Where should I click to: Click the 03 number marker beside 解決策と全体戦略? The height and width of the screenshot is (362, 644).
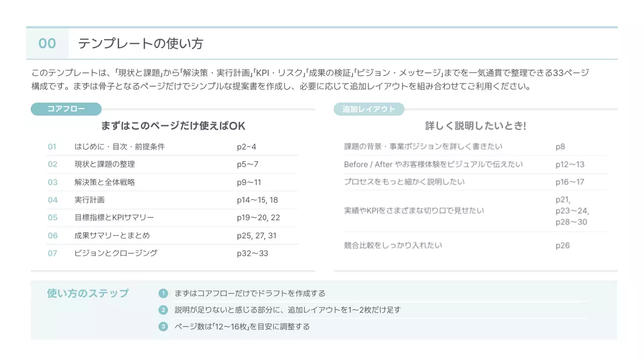(x=52, y=182)
